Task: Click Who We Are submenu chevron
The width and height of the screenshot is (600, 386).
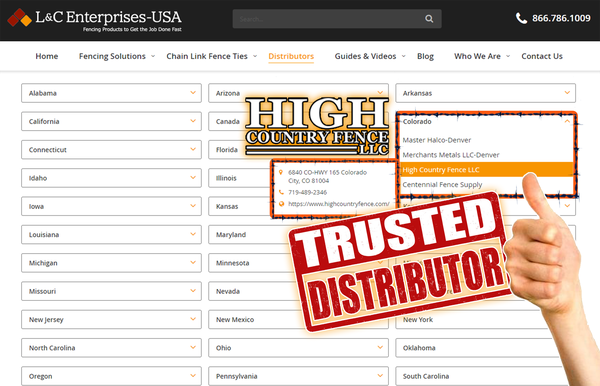Action: click(508, 56)
